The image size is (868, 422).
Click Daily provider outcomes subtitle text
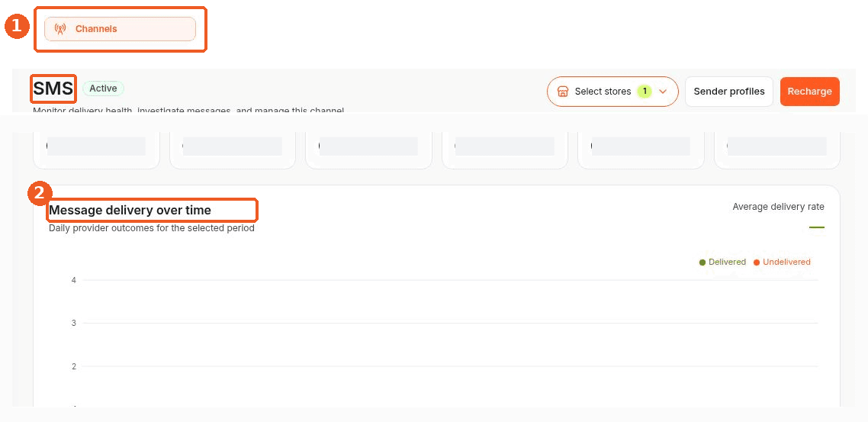click(152, 227)
